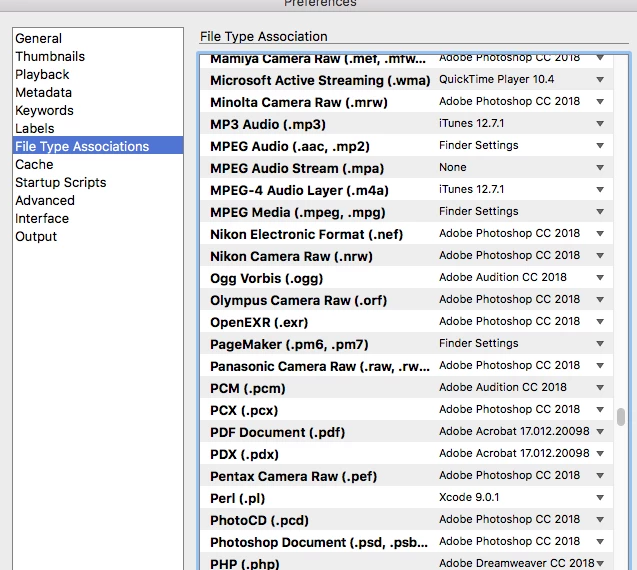Open dropdown arrow for PCM (.pcm)
Viewport: 637px width, 570px height.
click(x=600, y=388)
